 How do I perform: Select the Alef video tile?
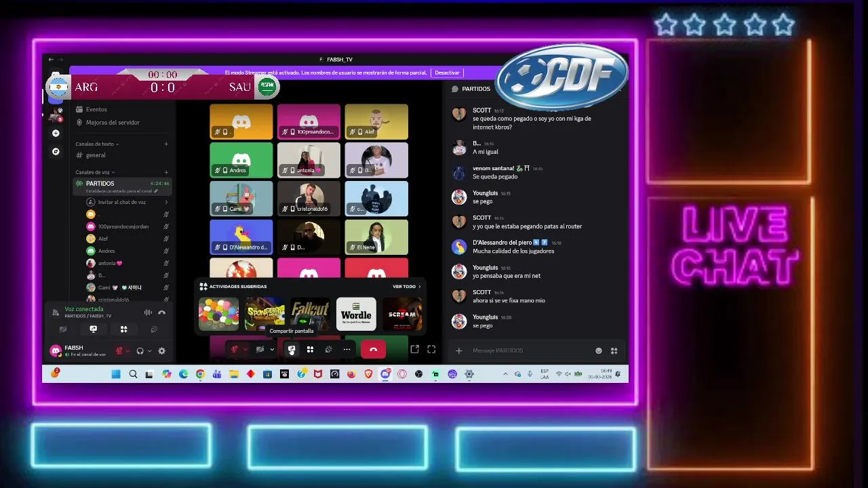coord(376,121)
